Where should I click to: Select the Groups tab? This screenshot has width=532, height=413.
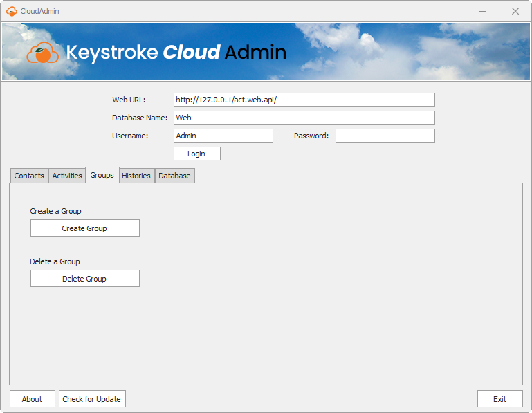click(x=102, y=175)
